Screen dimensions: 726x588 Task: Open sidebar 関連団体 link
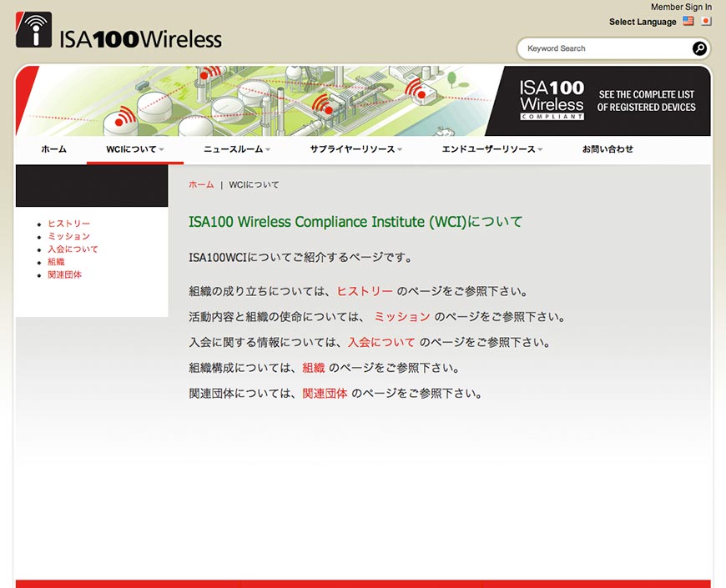(64, 274)
